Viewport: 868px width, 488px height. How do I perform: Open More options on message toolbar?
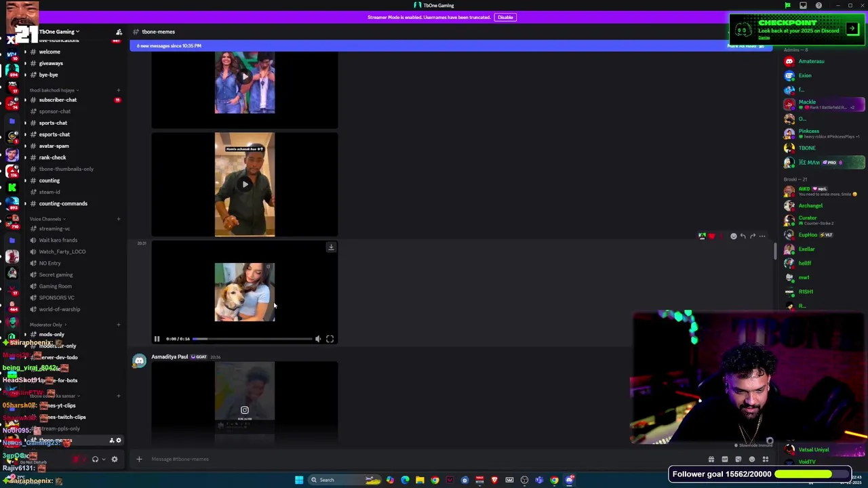pos(762,236)
